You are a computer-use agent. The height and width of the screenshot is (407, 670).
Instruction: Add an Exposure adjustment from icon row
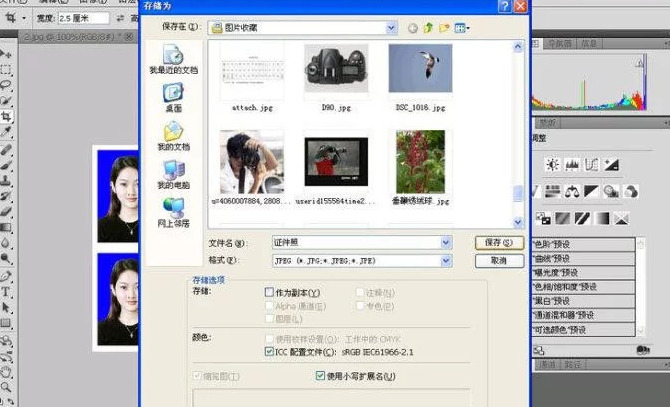click(x=611, y=164)
